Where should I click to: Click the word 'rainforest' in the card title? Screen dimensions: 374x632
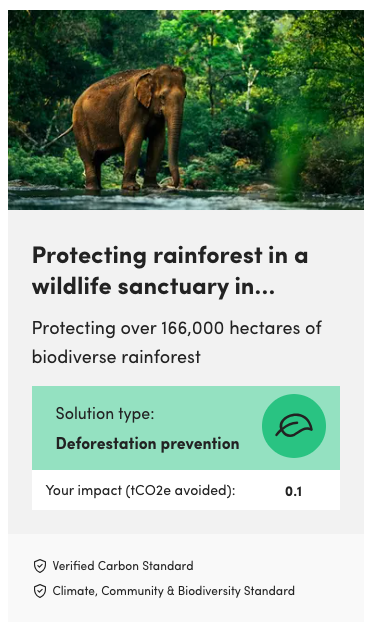tap(208, 256)
